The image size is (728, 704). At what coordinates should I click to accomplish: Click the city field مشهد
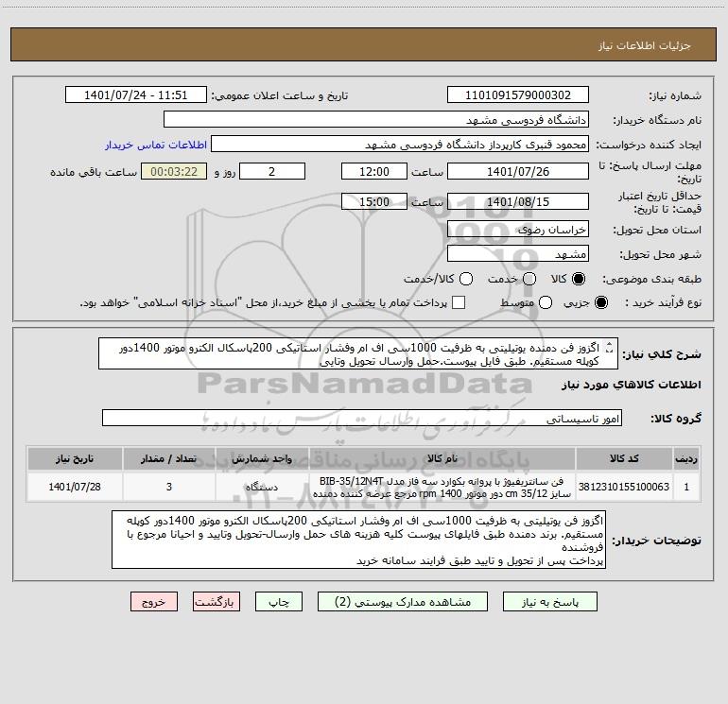[518, 253]
